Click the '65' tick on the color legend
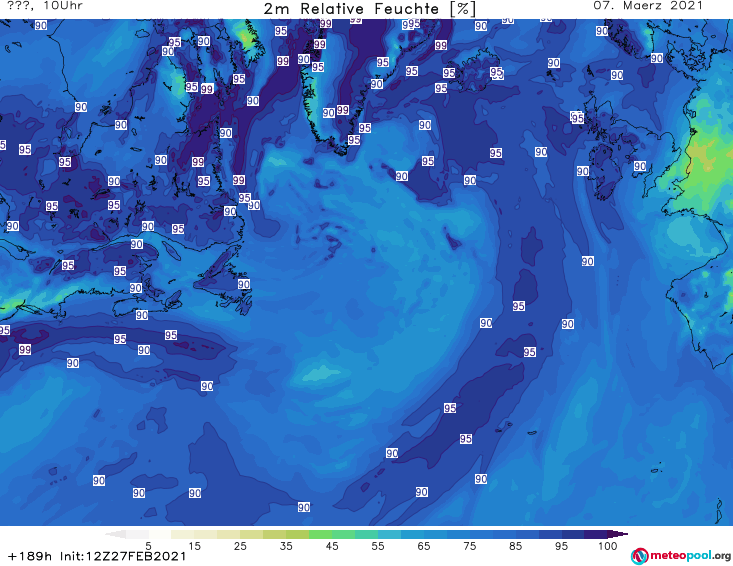Screen dimensions: 733x566 click(424, 546)
